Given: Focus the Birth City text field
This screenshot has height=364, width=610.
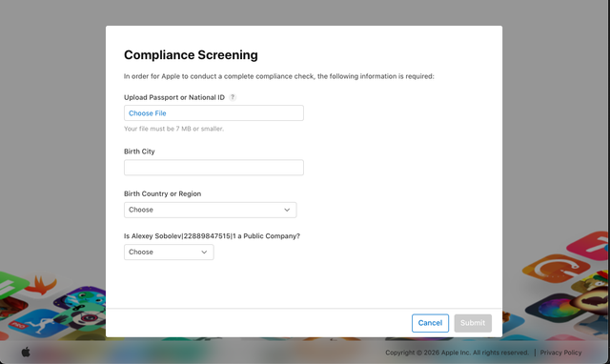Looking at the screenshot, I should click(213, 168).
